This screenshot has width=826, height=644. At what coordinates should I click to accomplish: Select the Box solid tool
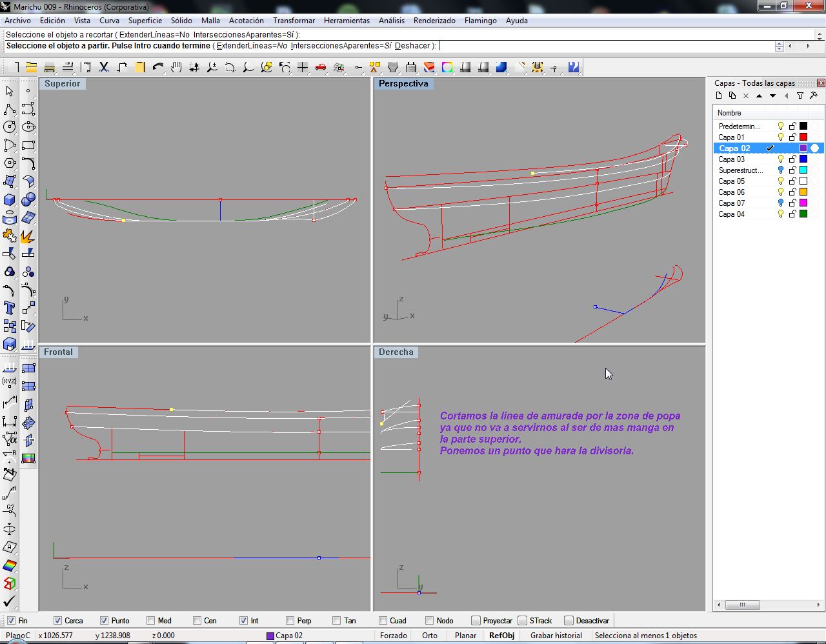coord(10,199)
